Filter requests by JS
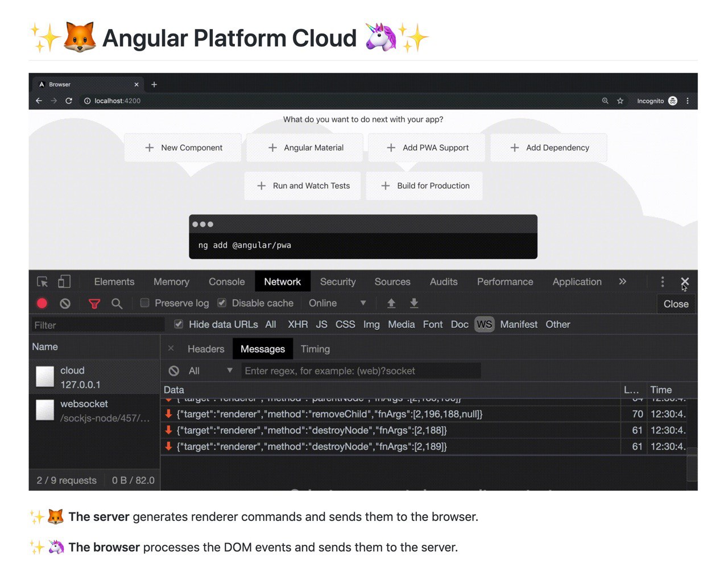Screen dimensions: 728x567 click(322, 324)
